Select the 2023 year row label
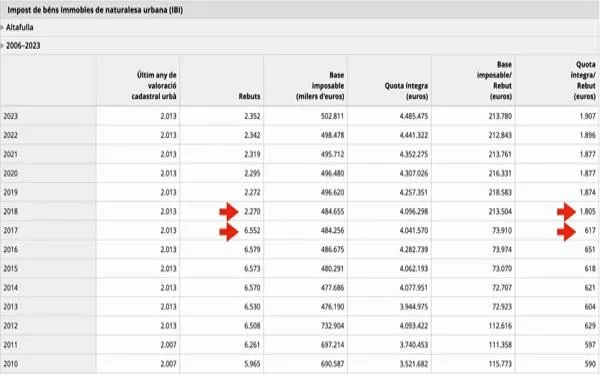The image size is (600, 375). coord(11,116)
